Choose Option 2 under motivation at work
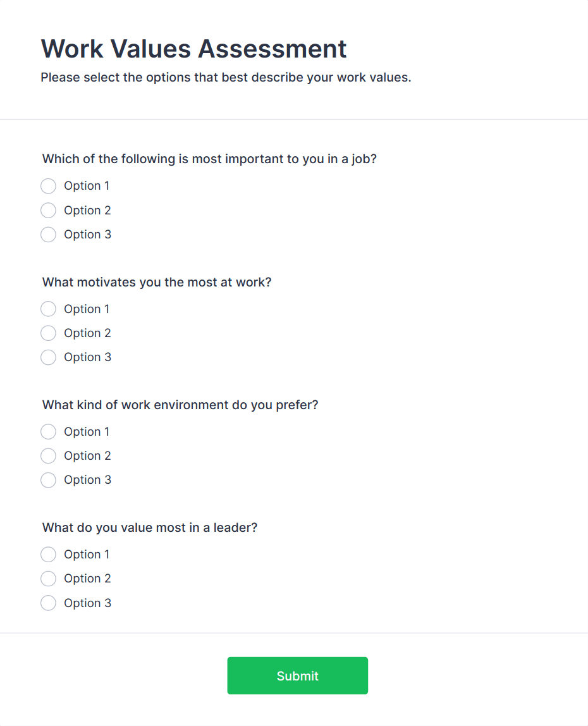Viewport: 588px width, 726px height. pos(48,333)
